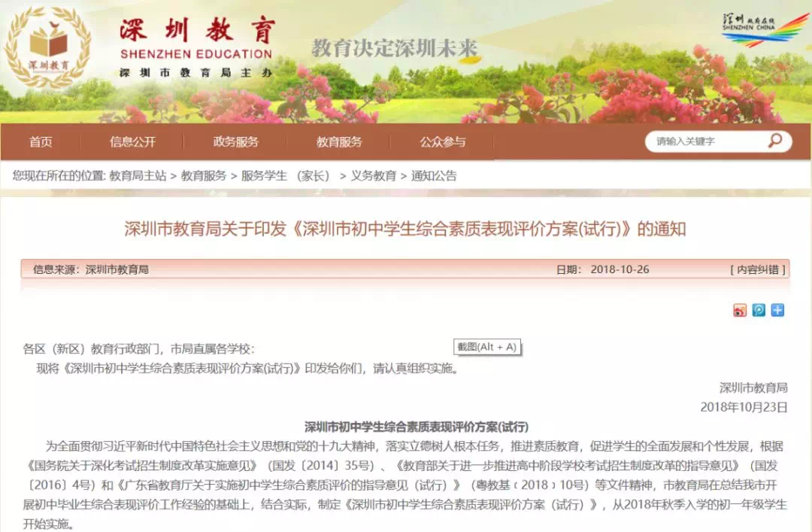Click the magnifier search icon
The width and height of the screenshot is (812, 532).
775,140
